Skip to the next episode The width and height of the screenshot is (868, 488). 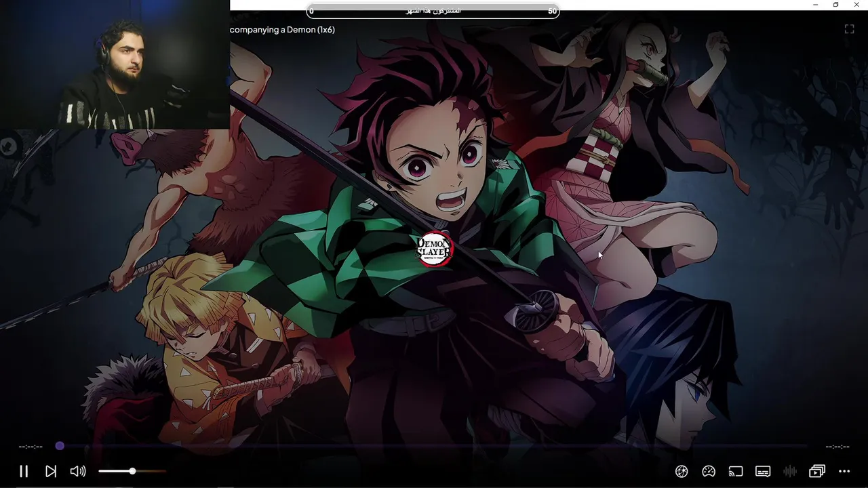51,471
